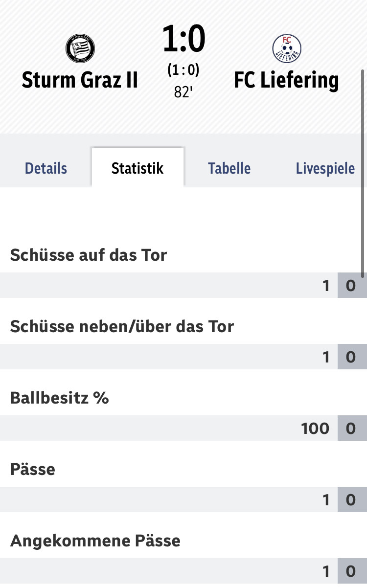The height and width of the screenshot is (588, 367).
Task: Click the Schüsse auf das Tor value bar
Action: pos(183,285)
